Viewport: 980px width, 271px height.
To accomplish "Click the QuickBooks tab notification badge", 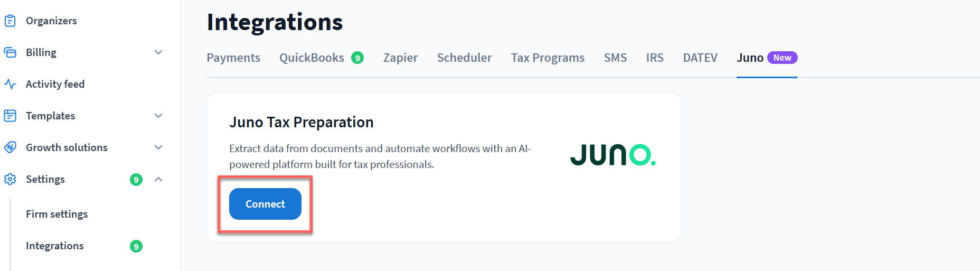I will pos(357,58).
